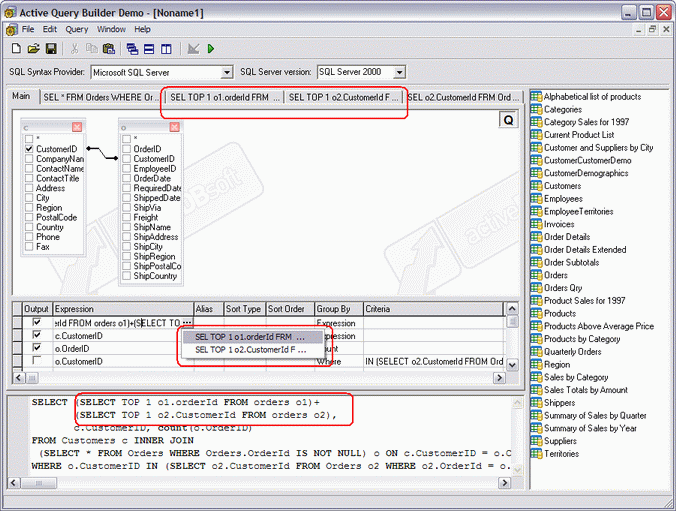Open the Window menu
The height and width of the screenshot is (511, 676).
click(111, 29)
